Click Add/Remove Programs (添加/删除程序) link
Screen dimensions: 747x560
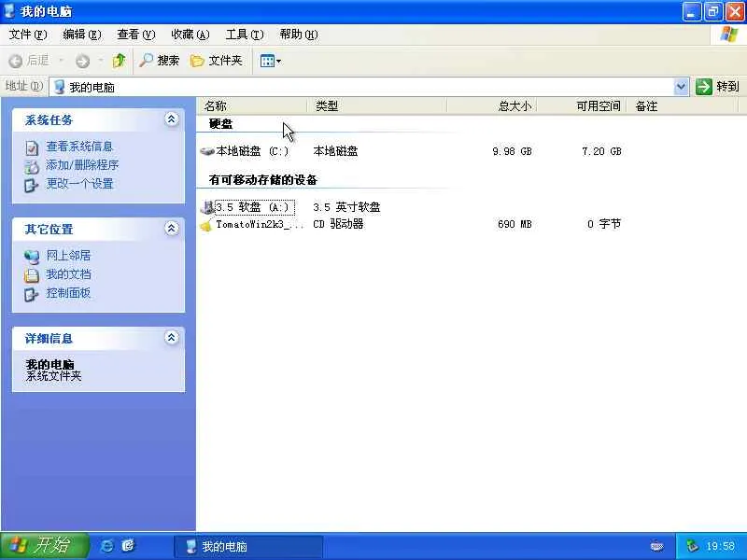click(82, 165)
